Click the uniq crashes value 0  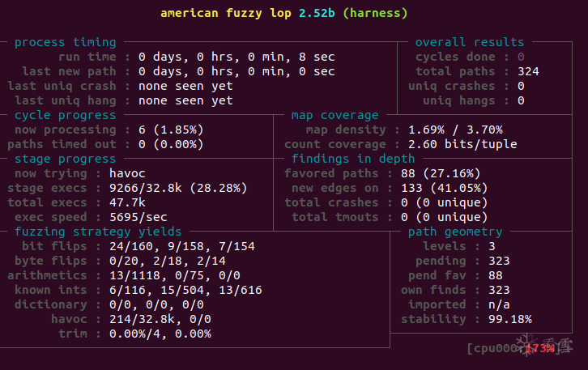(x=521, y=86)
